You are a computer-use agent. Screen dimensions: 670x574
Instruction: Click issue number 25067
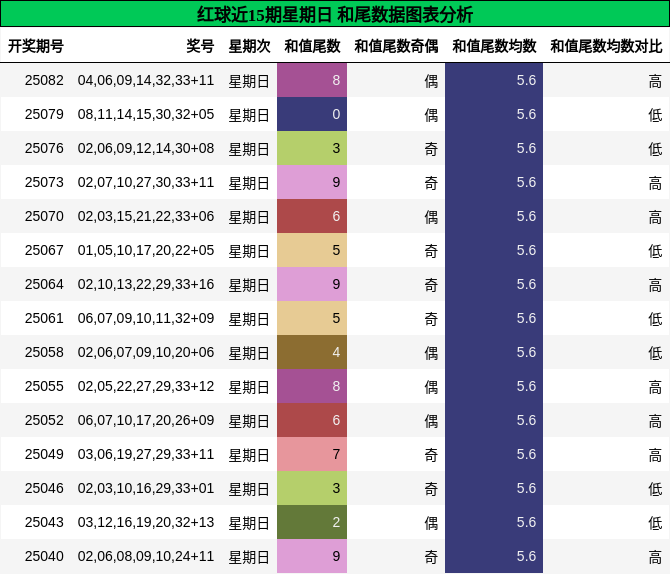coord(44,250)
